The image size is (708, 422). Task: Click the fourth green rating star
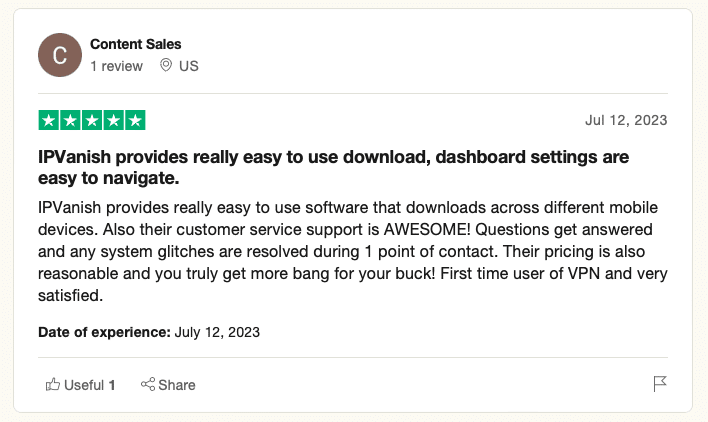coord(113,120)
